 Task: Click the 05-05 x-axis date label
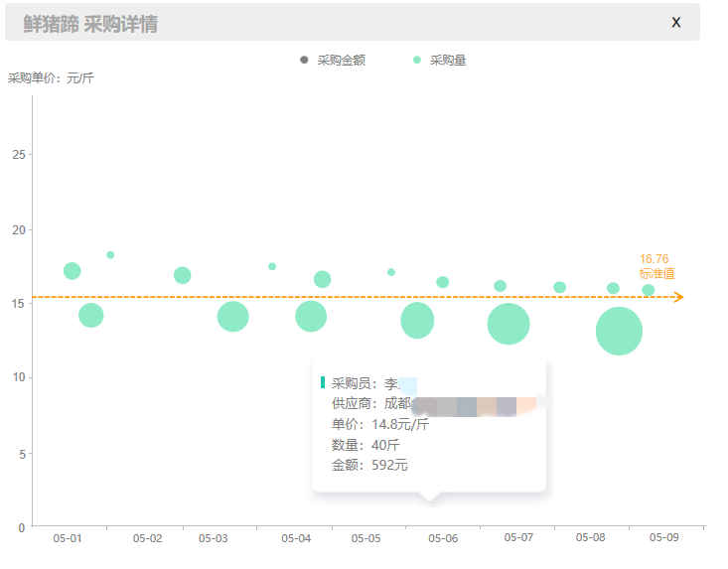pos(365,538)
